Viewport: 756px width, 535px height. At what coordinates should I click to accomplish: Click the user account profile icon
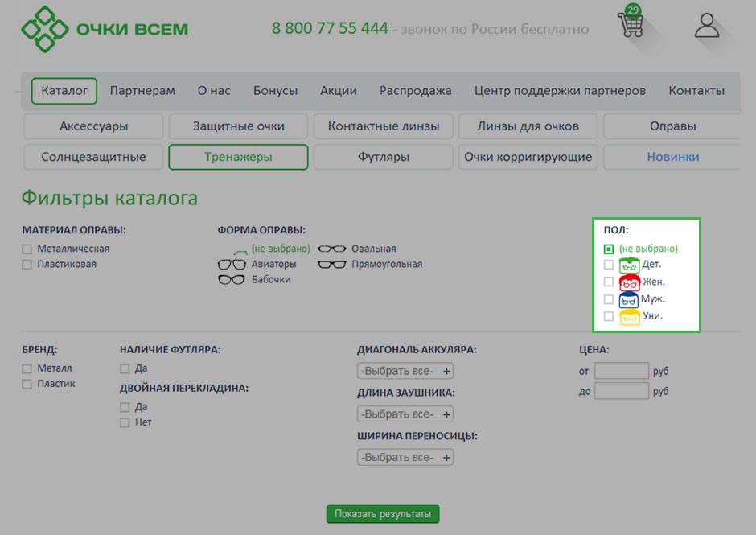tap(707, 25)
